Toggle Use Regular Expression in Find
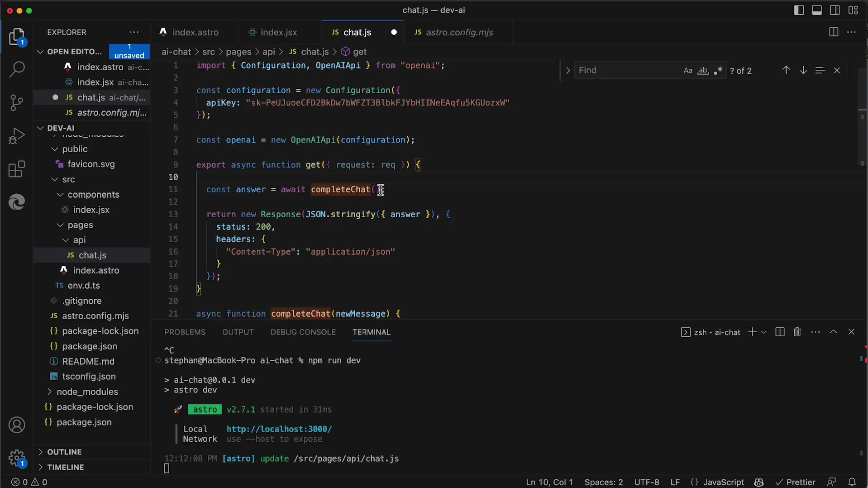The image size is (868, 488). 718,71
